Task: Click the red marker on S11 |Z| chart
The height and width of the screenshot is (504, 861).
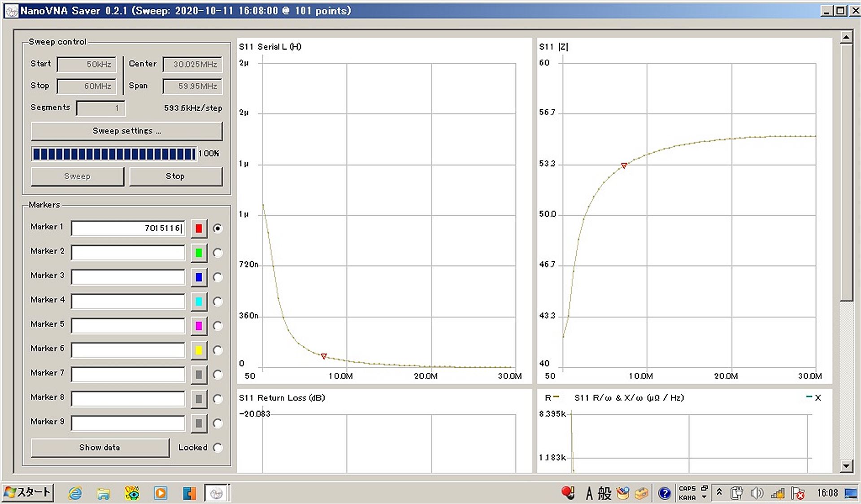Action: (624, 166)
